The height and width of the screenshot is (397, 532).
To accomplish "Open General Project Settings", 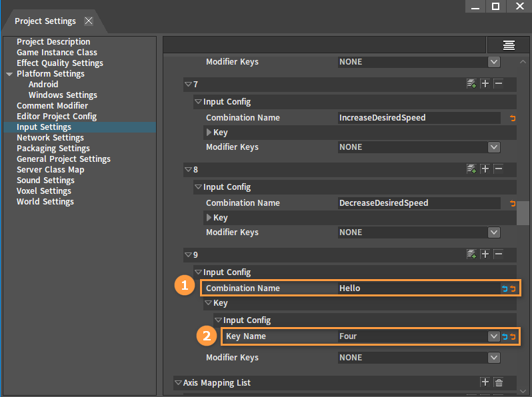I will tap(63, 159).
